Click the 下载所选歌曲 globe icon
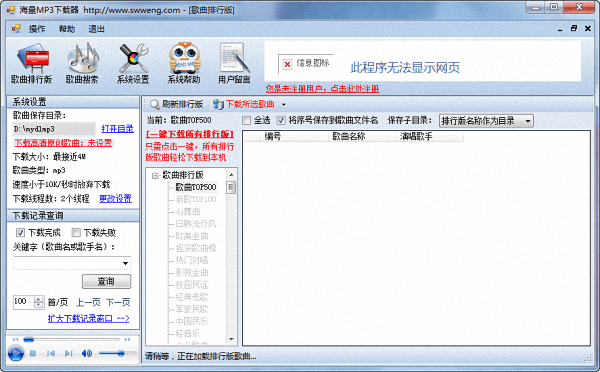 [x=218, y=104]
